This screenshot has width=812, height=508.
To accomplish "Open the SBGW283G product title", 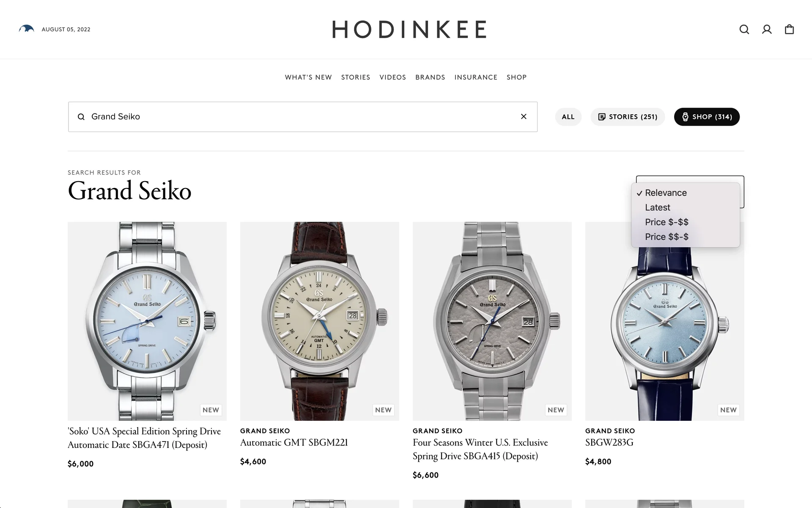I will [x=609, y=442].
